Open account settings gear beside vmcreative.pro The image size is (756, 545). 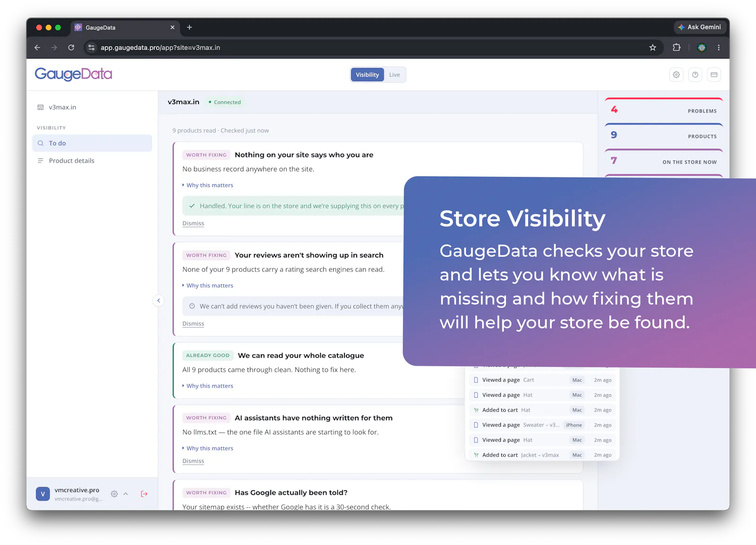(114, 494)
